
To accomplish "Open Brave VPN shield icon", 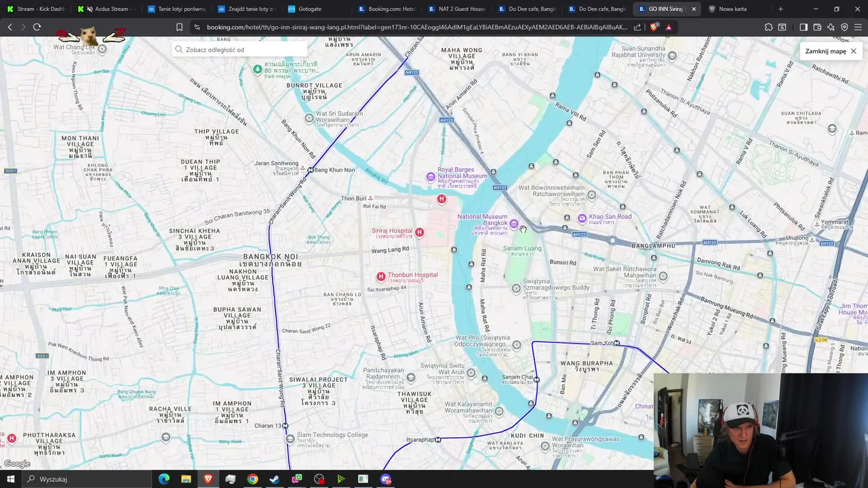I will (x=844, y=27).
